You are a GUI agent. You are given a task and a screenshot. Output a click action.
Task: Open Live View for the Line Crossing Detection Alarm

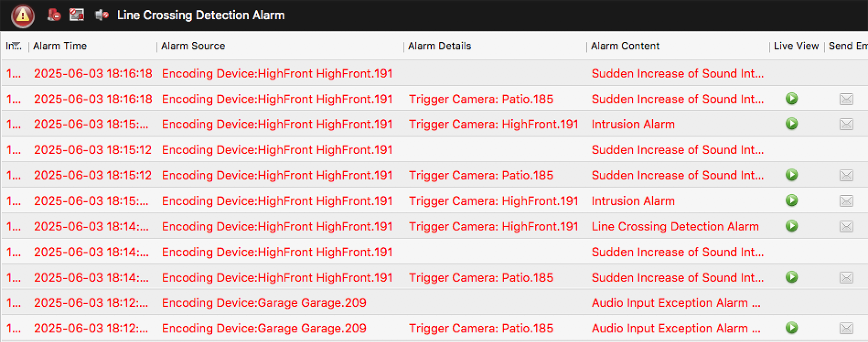tap(791, 226)
